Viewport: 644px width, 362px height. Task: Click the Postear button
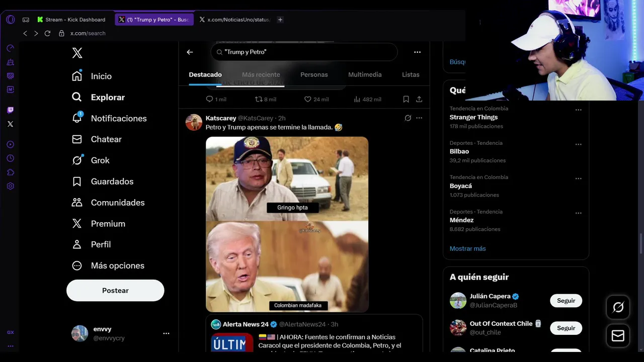coord(115,291)
